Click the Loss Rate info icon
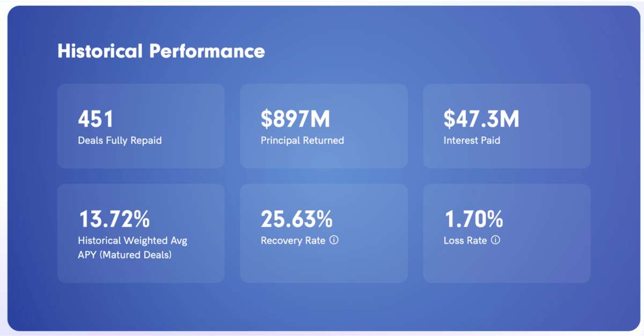This screenshot has height=336, width=644. tap(495, 240)
